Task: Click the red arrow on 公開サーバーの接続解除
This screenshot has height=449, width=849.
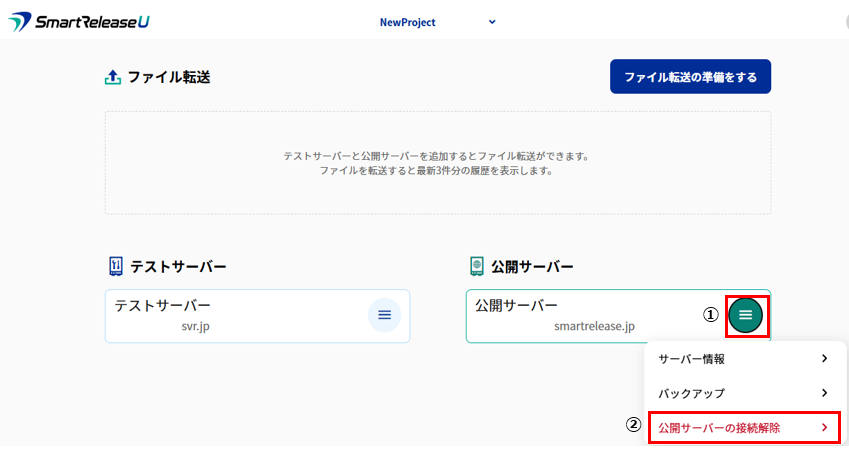Action: point(824,428)
